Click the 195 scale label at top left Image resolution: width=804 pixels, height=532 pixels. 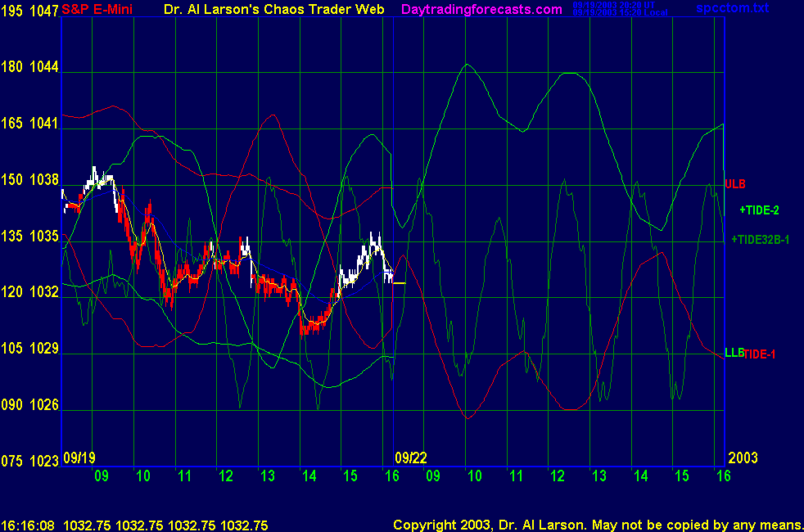(11, 11)
